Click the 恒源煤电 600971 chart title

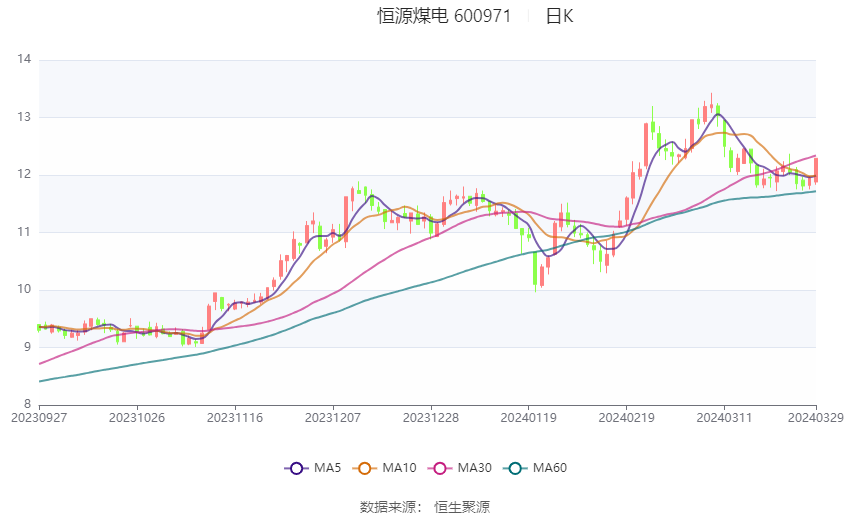click(444, 16)
